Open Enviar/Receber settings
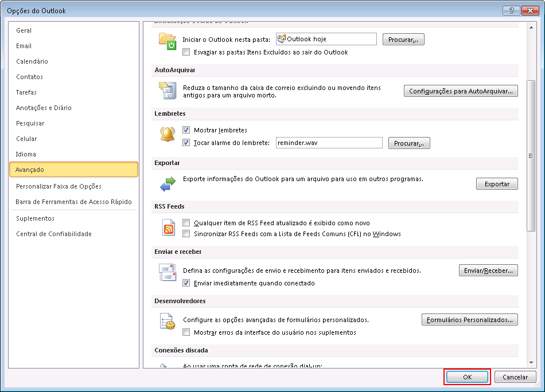 [488, 270]
